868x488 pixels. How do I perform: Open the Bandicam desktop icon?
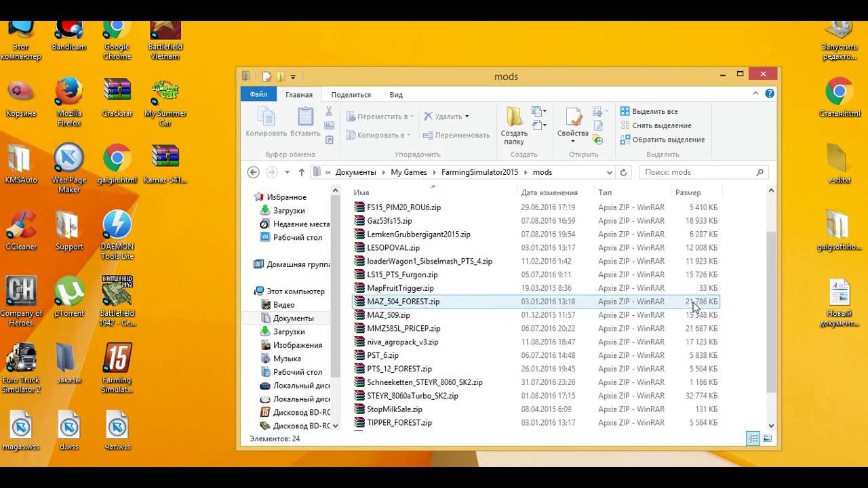tap(69, 35)
